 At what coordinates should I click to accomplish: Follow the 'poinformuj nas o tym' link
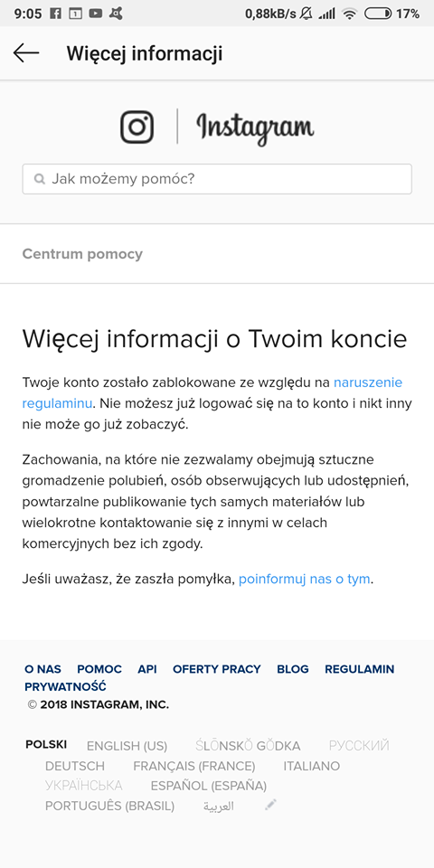click(305, 580)
